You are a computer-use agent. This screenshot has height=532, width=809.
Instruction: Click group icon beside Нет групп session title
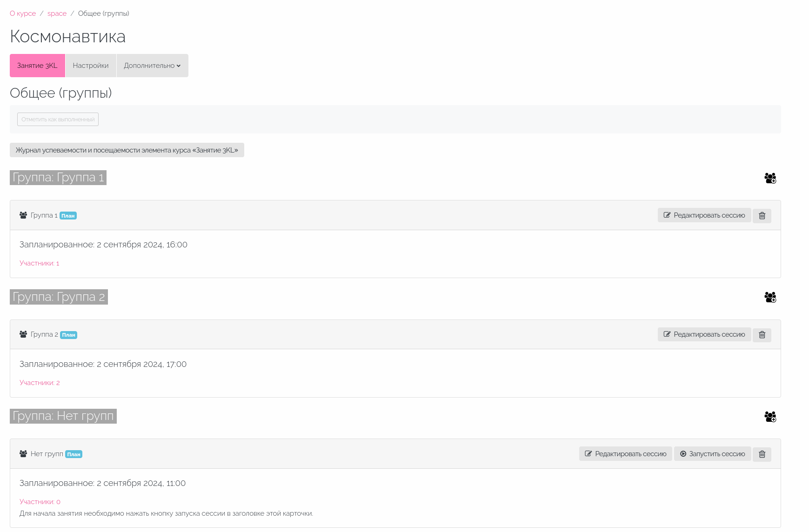pos(23,454)
